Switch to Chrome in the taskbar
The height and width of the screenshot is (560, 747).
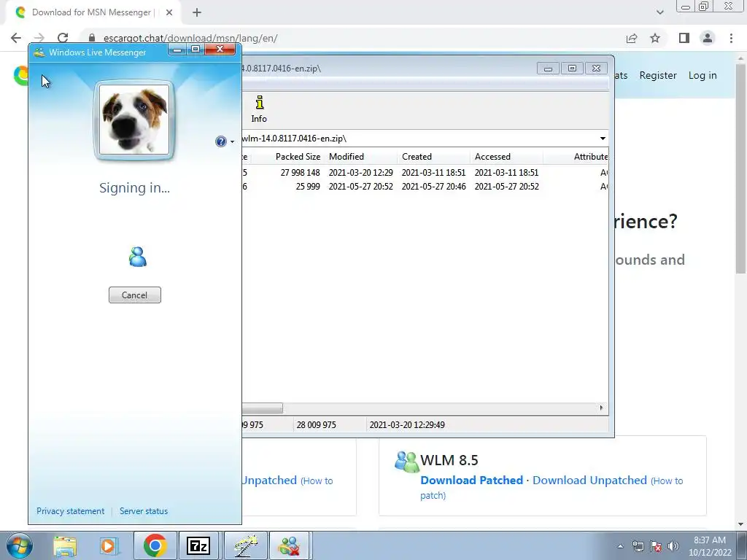155,545
